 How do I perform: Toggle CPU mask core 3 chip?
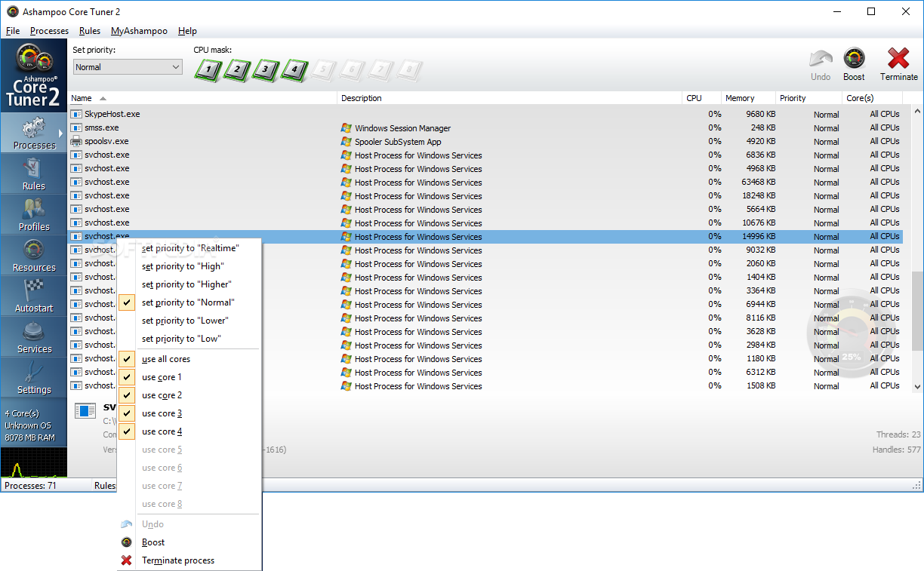coord(266,71)
